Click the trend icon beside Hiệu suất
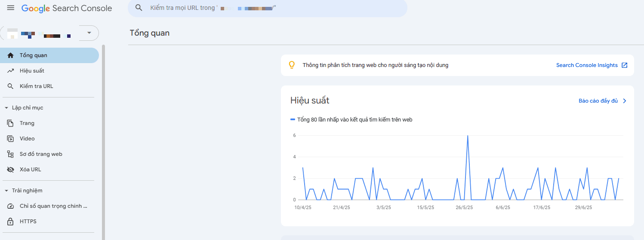Viewport: 644px width, 240px height. (x=11, y=71)
